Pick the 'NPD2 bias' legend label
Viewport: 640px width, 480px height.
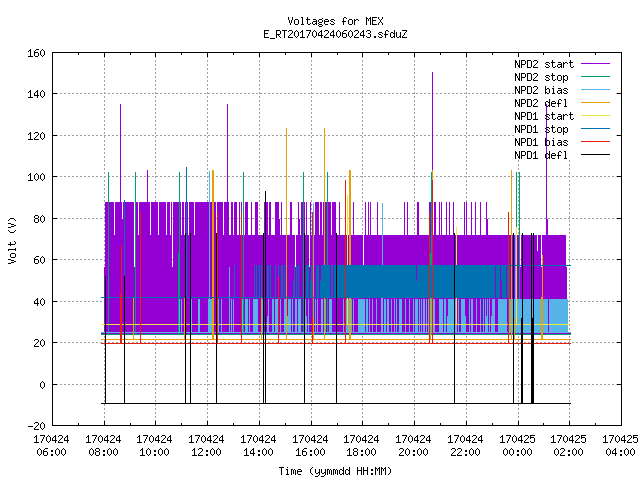pos(541,90)
